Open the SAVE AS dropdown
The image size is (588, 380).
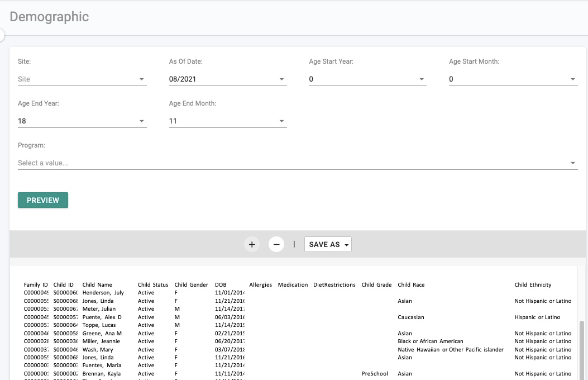tap(328, 244)
